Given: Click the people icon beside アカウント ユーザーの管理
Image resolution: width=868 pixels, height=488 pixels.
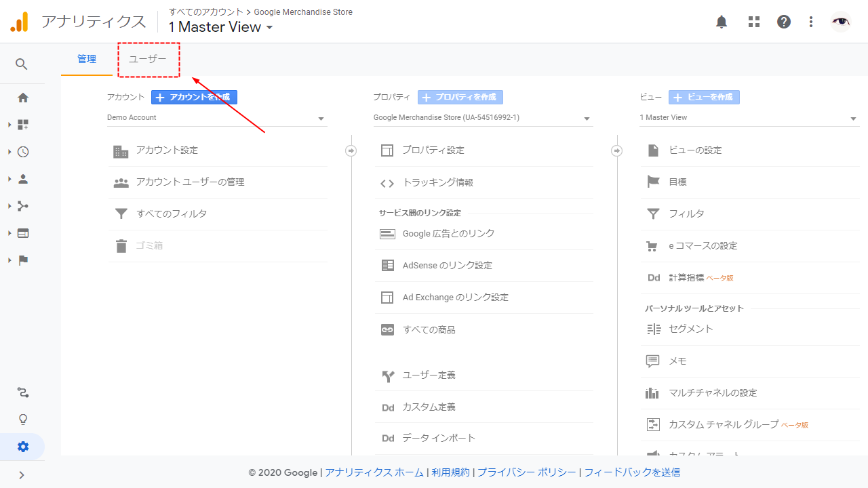Looking at the screenshot, I should click(x=121, y=182).
